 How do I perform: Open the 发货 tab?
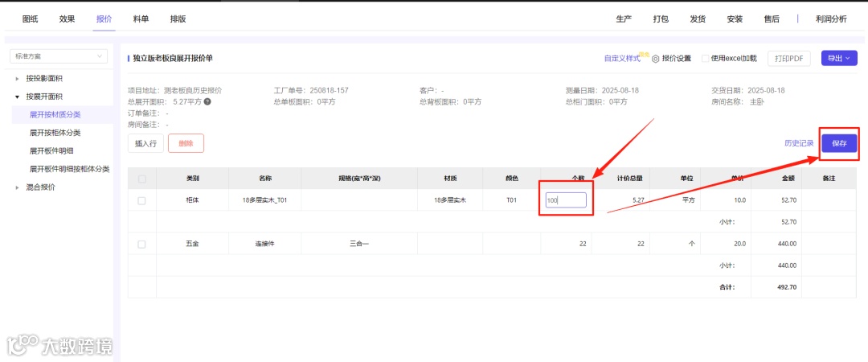click(x=698, y=19)
